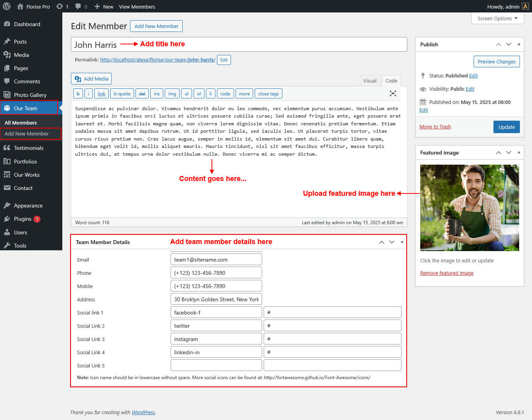Open Testimonials in the sidebar
Viewport: 532px width, 420px height.
[x=28, y=148]
